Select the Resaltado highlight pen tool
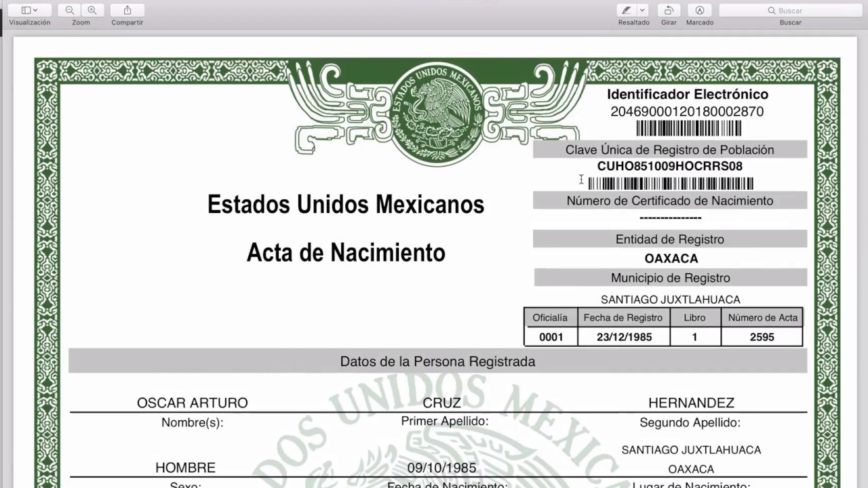 pos(627,10)
